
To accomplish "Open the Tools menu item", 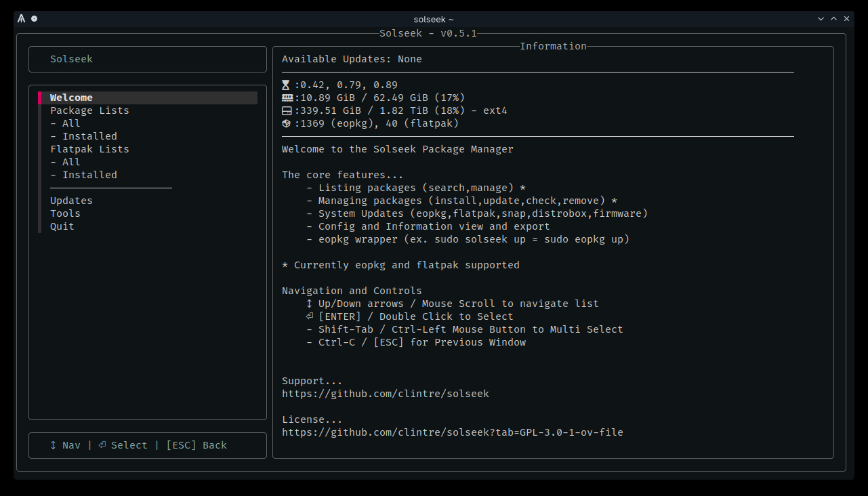I will (x=65, y=213).
